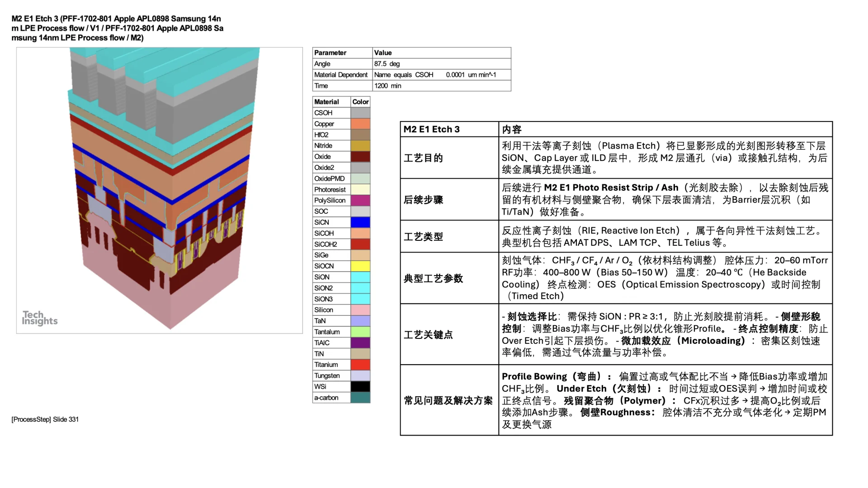Viewport: 868px width, 488px height.
Task: Select the Copper color swatch
Action: tap(360, 123)
